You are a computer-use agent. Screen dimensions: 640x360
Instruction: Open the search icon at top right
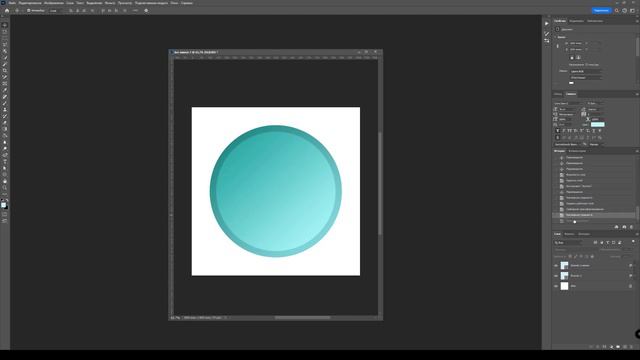point(617,11)
